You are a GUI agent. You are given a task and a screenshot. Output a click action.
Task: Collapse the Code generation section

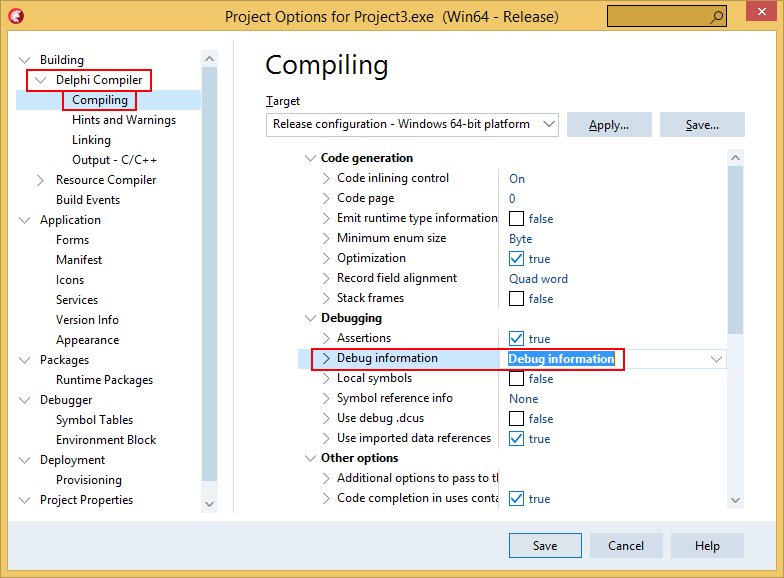pos(310,158)
